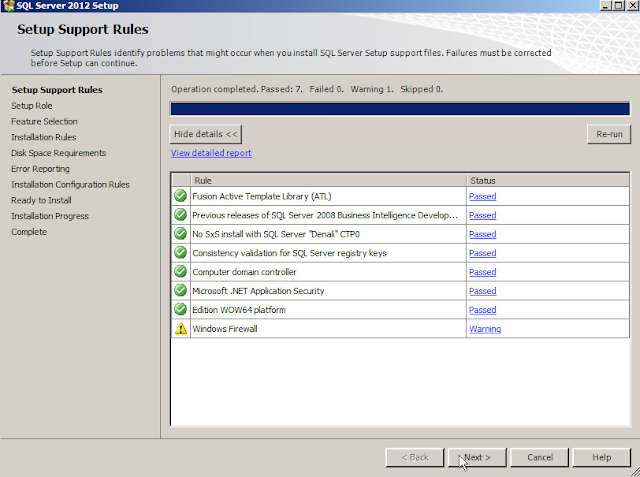The height and width of the screenshot is (477, 640).
Task: Select Feature Selection step in sidebar
Action: coord(44,122)
